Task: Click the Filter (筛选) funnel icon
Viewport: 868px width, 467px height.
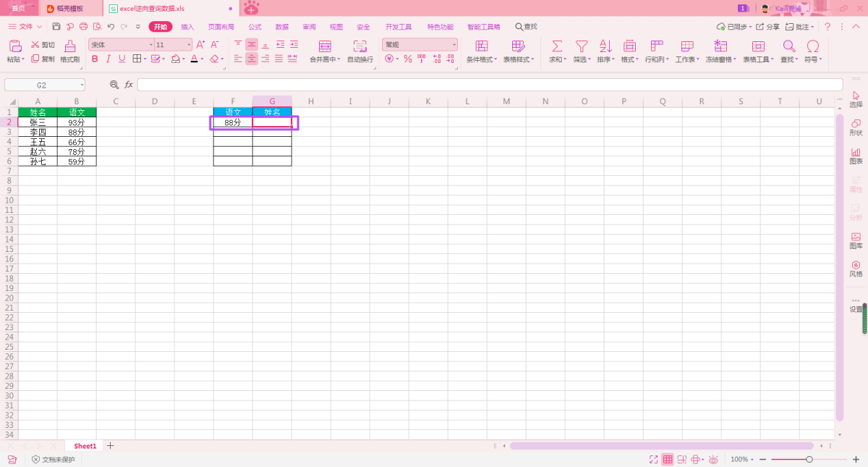Action: coord(582,46)
